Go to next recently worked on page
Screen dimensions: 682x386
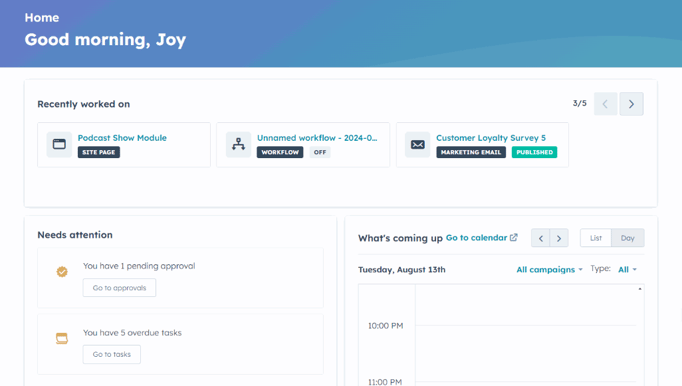coord(632,104)
